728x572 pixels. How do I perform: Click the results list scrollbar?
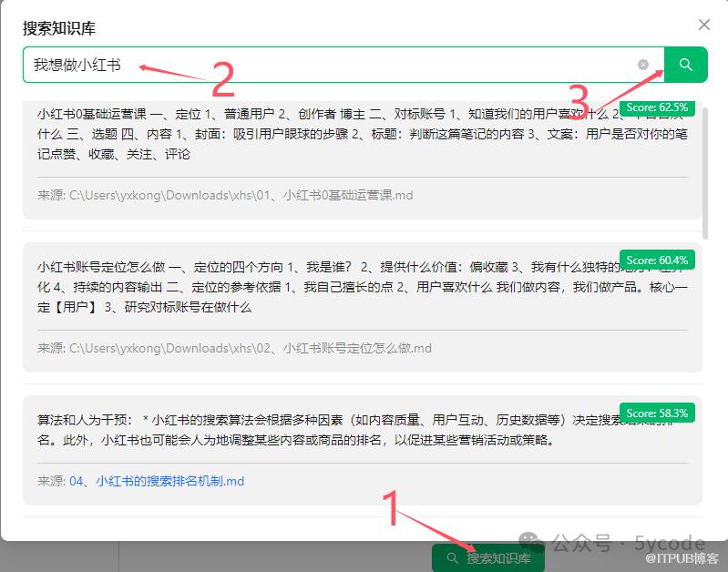click(705, 173)
